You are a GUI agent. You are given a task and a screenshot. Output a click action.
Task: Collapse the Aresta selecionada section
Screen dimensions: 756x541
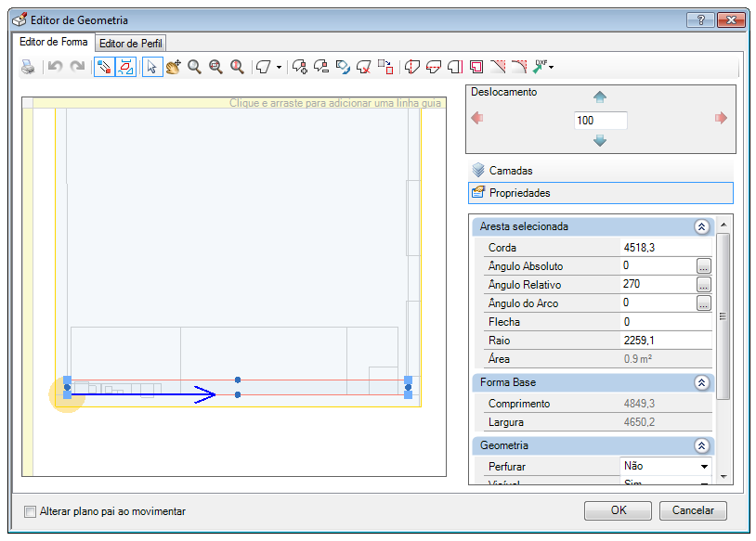(701, 226)
